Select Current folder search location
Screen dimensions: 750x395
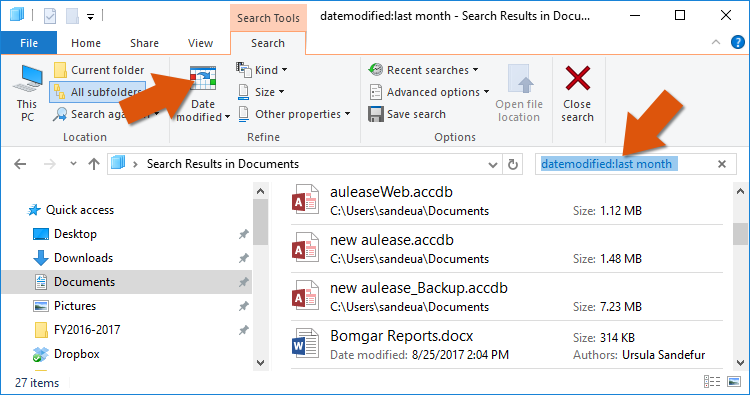point(99,70)
